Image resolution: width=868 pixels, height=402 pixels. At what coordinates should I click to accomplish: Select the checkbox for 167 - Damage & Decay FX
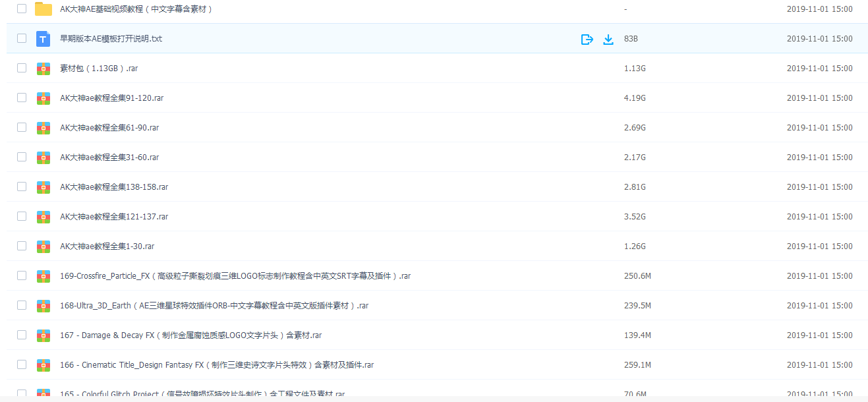(x=22, y=335)
